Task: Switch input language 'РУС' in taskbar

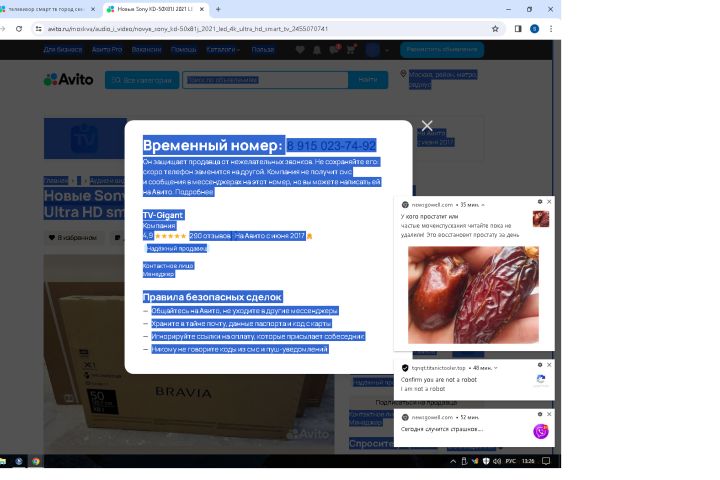Action: pyautogui.click(x=511, y=461)
